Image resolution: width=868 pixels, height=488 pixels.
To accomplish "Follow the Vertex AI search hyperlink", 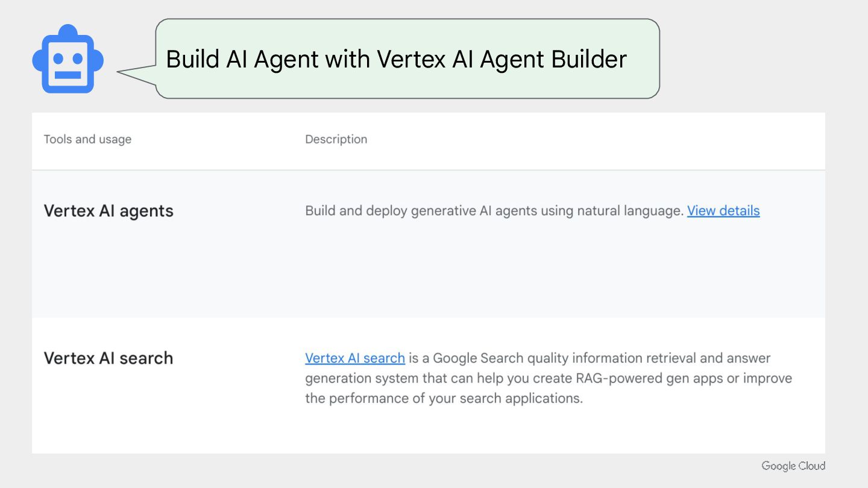I will point(355,358).
